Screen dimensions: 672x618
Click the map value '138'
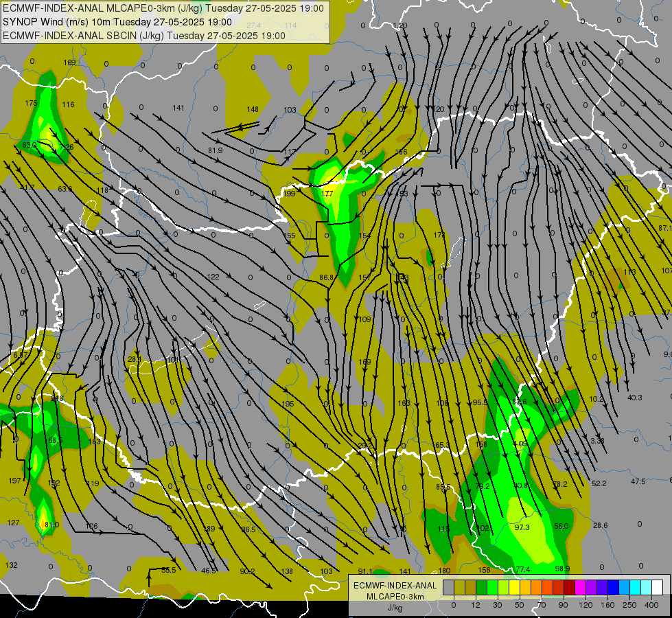(287, 571)
